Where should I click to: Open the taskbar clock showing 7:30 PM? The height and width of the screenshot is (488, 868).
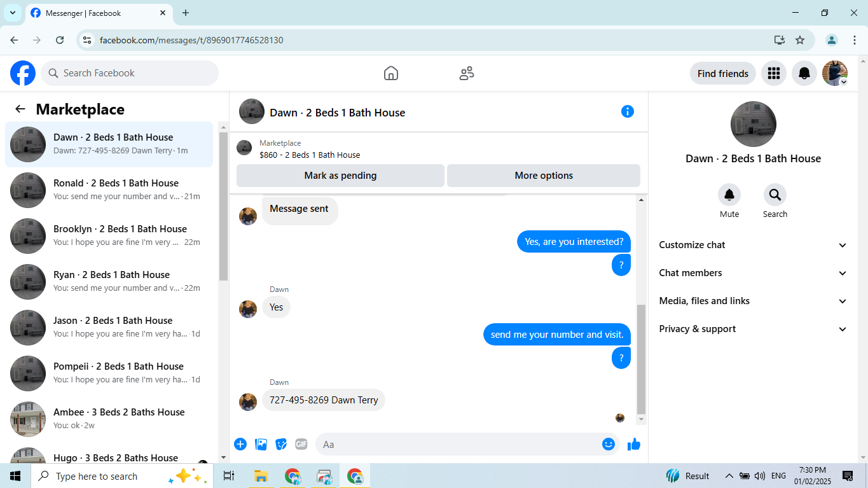point(813,476)
